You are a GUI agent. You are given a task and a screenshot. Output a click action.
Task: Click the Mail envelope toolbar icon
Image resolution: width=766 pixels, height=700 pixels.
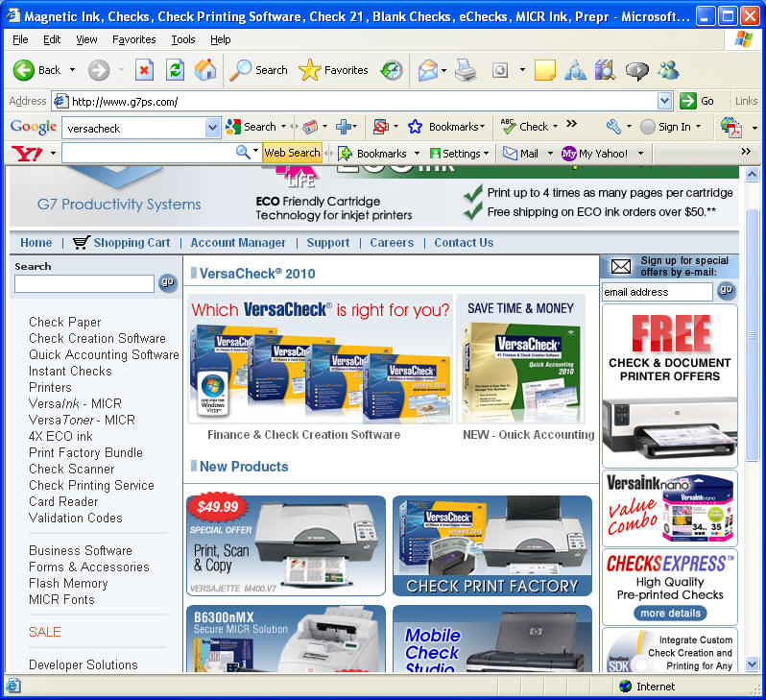(x=428, y=70)
